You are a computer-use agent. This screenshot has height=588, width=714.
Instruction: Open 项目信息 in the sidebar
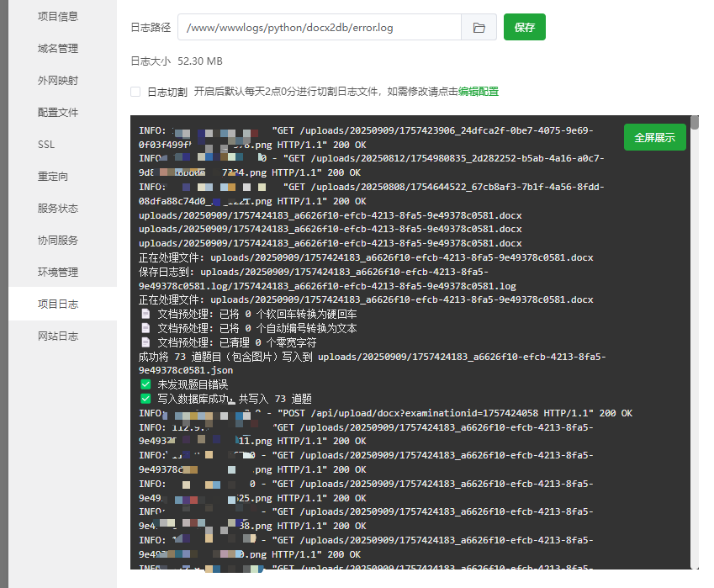58,17
